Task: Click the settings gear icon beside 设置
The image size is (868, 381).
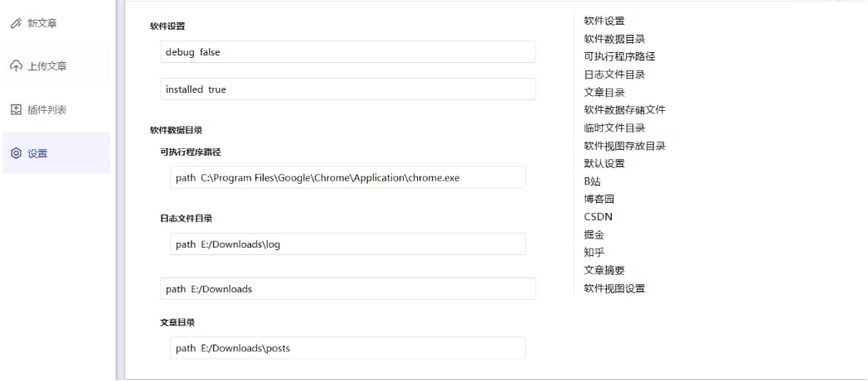Action: (x=16, y=153)
